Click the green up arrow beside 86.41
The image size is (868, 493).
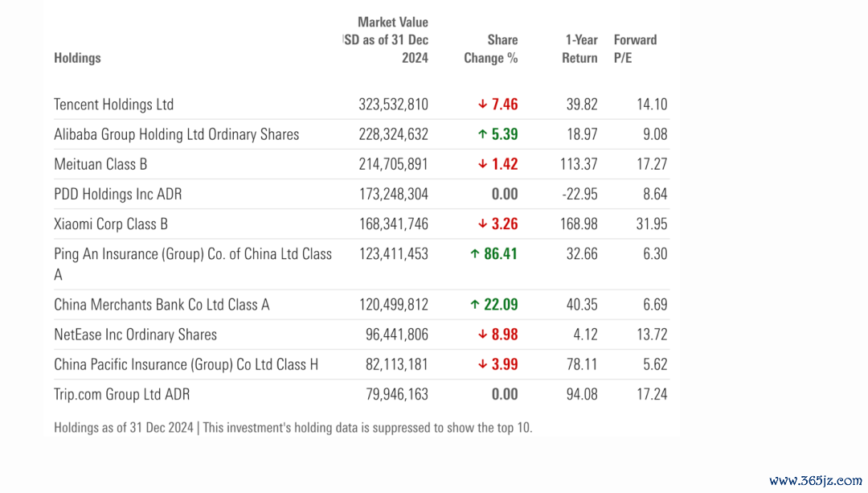pyautogui.click(x=475, y=253)
